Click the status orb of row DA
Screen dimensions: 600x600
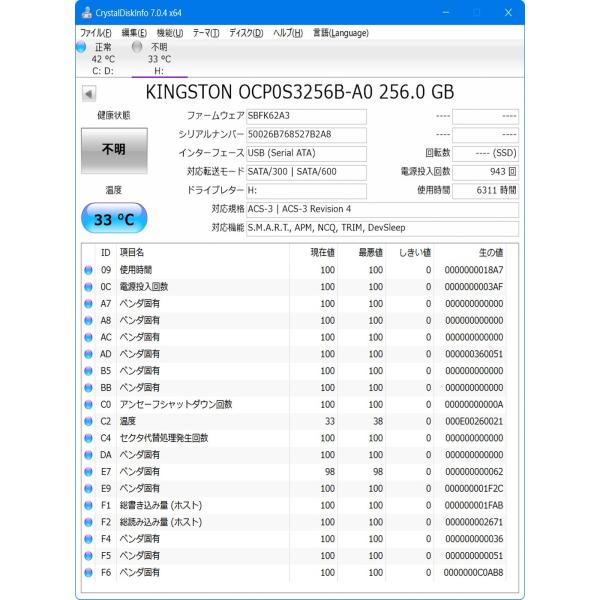point(88,455)
